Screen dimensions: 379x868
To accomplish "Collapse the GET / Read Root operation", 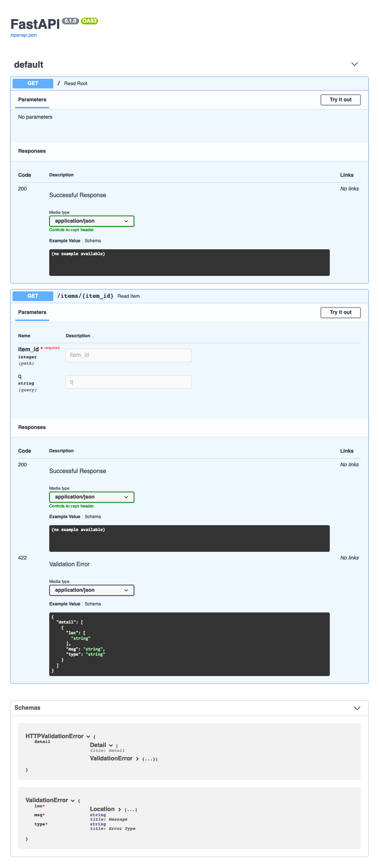I will pyautogui.click(x=189, y=84).
